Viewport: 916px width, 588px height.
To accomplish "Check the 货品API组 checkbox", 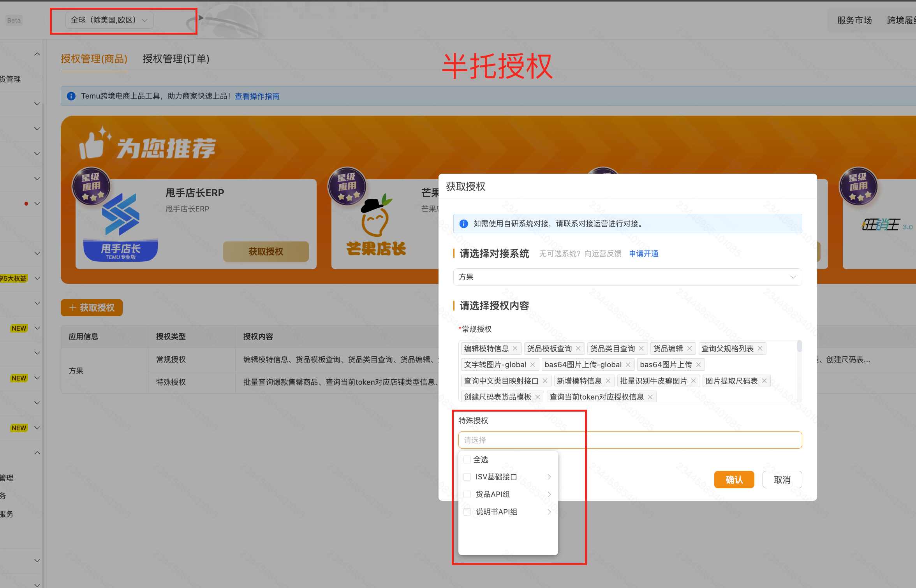I will (467, 494).
